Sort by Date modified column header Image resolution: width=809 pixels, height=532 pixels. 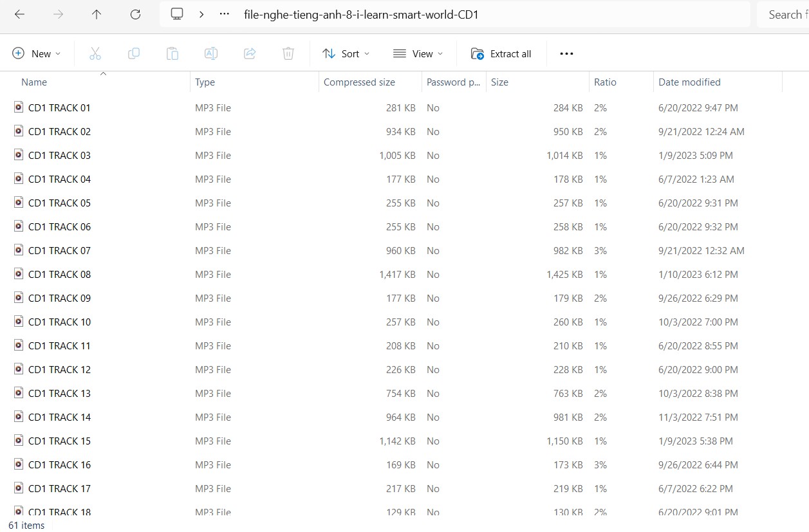(689, 82)
